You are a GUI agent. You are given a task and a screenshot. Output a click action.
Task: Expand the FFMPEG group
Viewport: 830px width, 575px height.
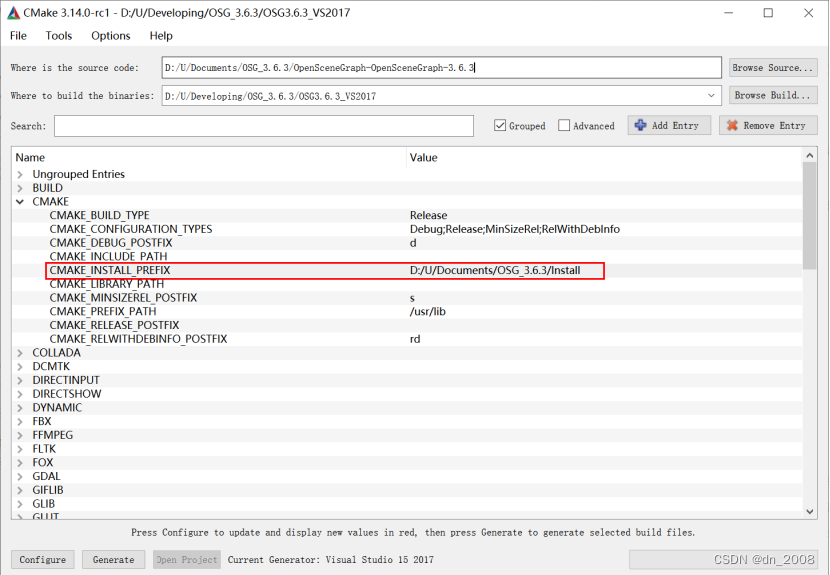(x=20, y=436)
